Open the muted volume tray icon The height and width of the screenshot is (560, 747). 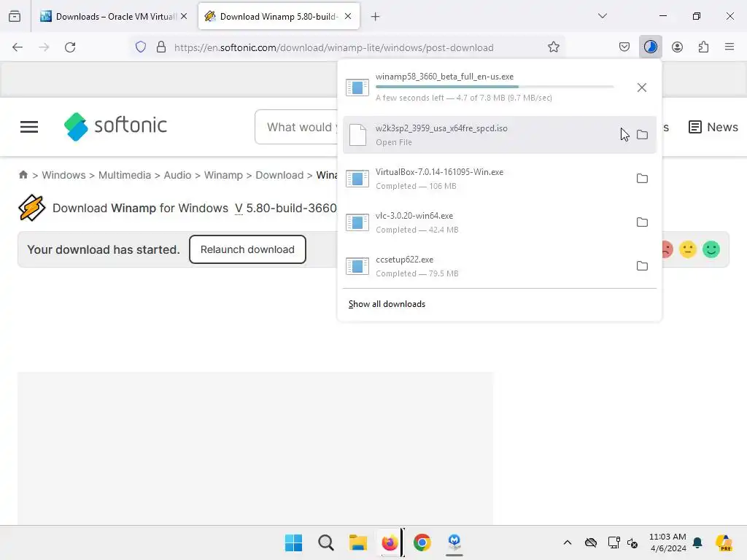[x=632, y=542]
